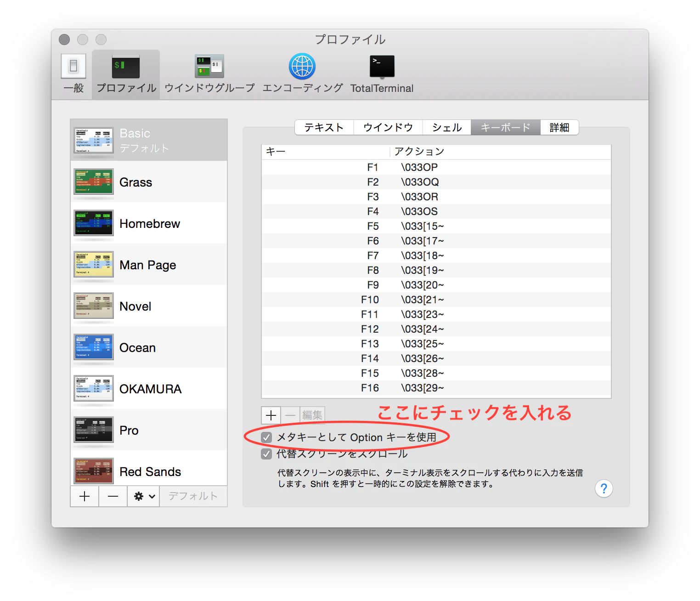Toggle メタキーとして Option キーを使用 checkbox

(x=266, y=437)
